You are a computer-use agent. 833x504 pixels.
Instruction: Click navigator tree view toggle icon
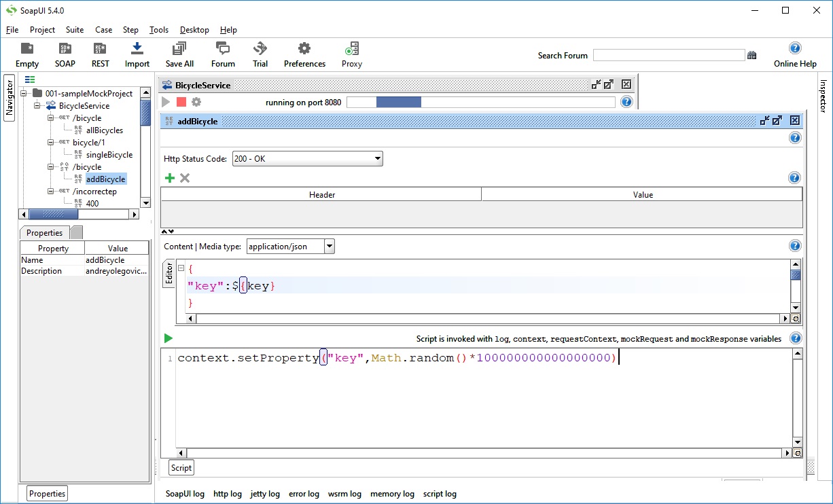(x=30, y=79)
